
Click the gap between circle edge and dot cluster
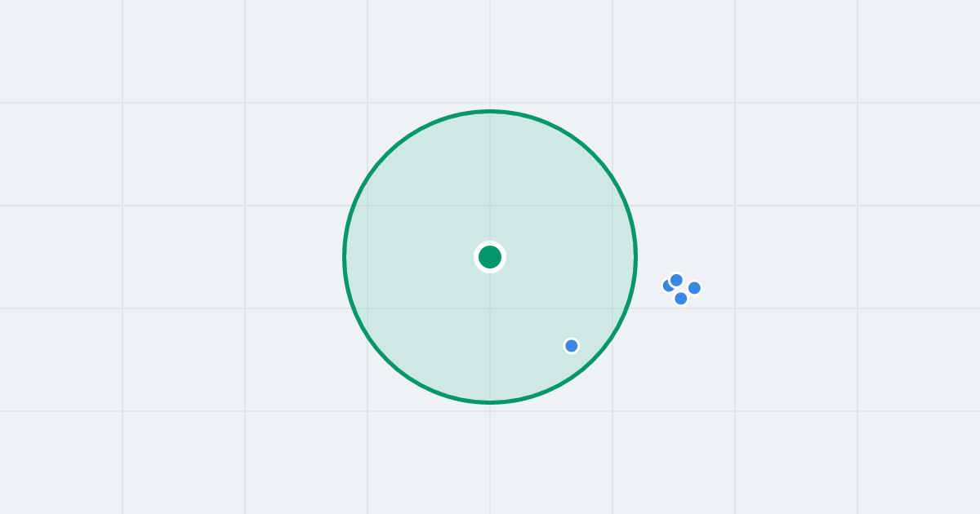point(649,281)
